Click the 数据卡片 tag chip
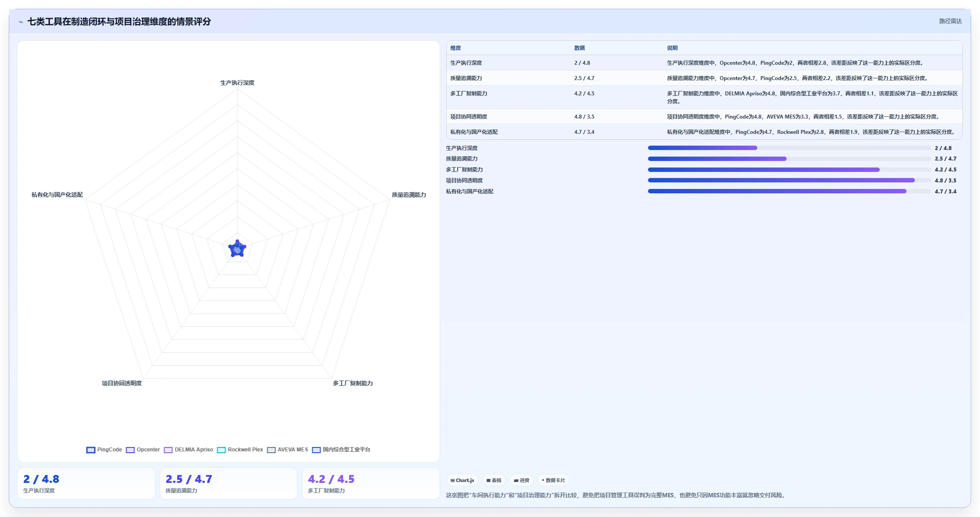The height and width of the screenshot is (517, 980). [x=553, y=480]
